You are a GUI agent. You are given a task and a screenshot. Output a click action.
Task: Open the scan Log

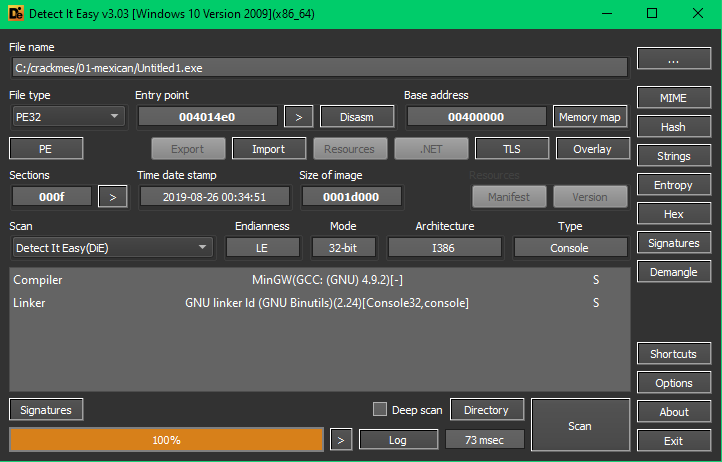point(398,439)
